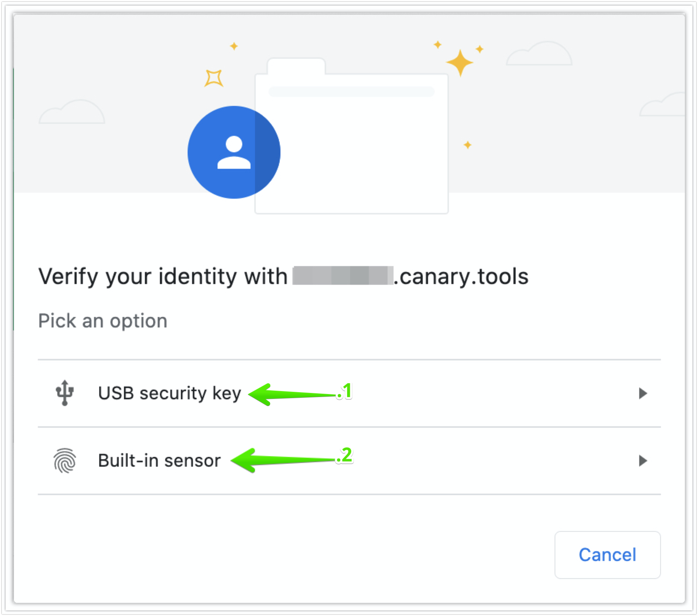Click the blue user avatar icon

234,152
